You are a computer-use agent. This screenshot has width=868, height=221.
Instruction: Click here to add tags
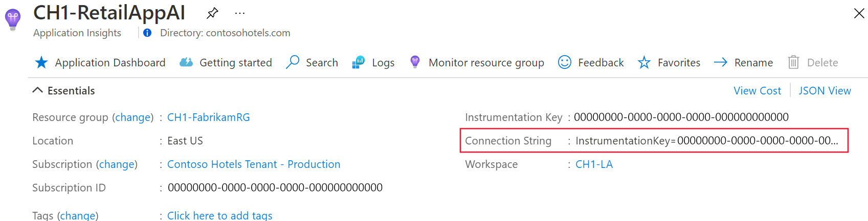tap(220, 215)
